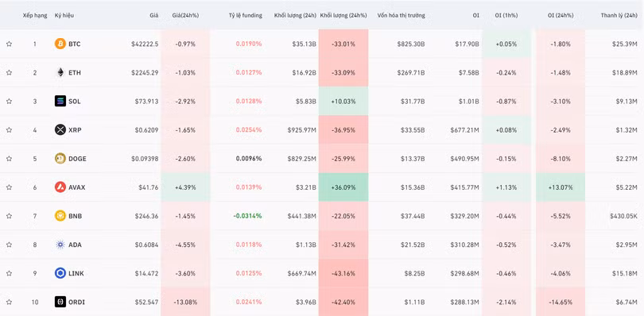Sort by Vốn hóa thị trường header
Screen dimensions: 644x316
pyautogui.click(x=402, y=16)
